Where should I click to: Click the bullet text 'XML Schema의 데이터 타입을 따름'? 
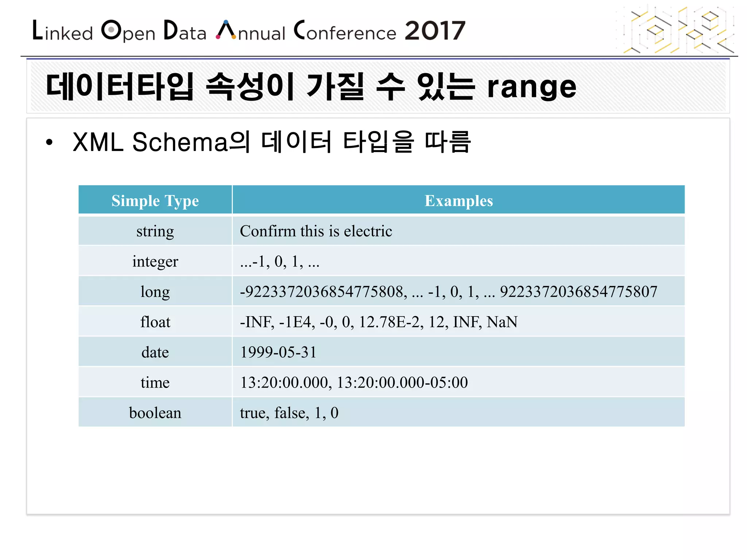pyautogui.click(x=272, y=142)
